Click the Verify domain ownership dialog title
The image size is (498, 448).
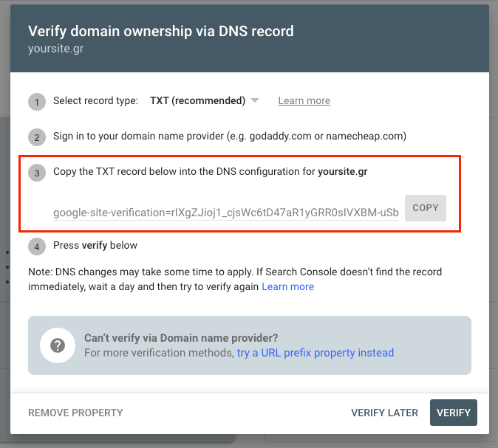pyautogui.click(x=160, y=31)
